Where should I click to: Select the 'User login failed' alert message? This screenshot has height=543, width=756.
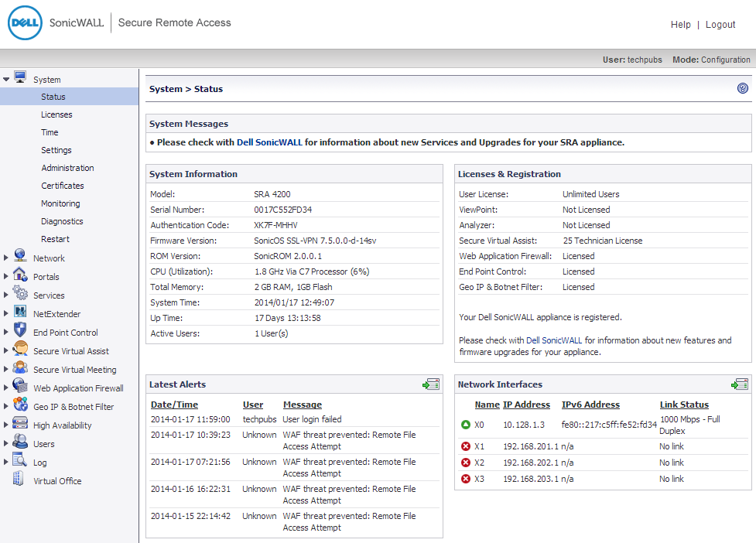click(x=312, y=419)
